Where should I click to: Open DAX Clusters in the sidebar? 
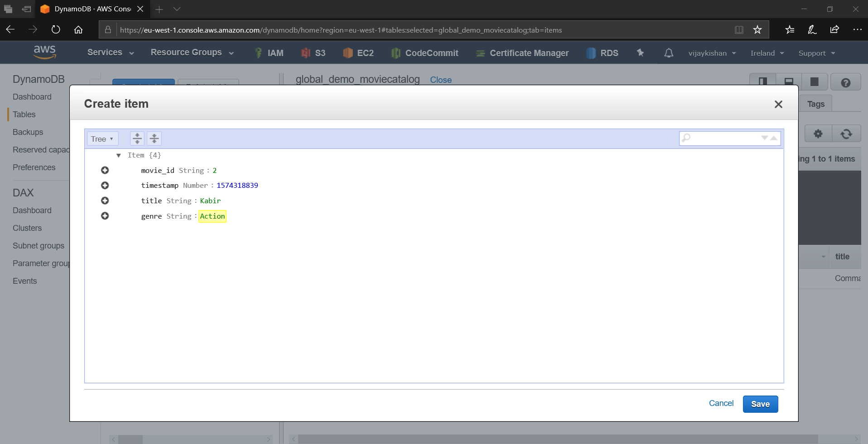[27, 228]
